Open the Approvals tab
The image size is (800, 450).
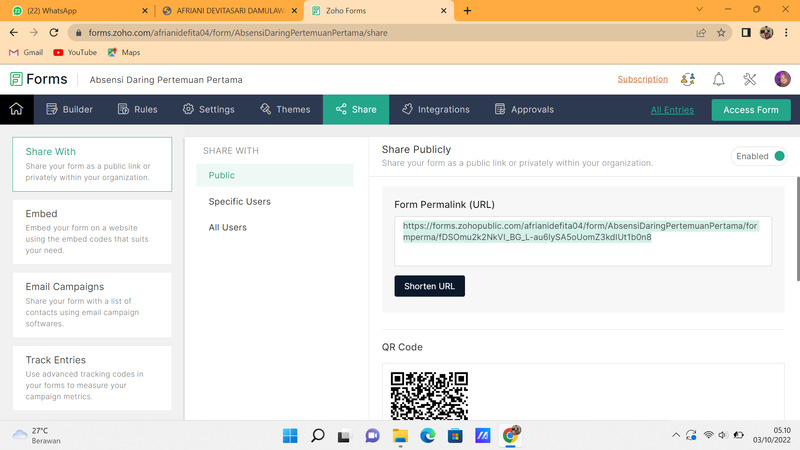[x=524, y=109]
